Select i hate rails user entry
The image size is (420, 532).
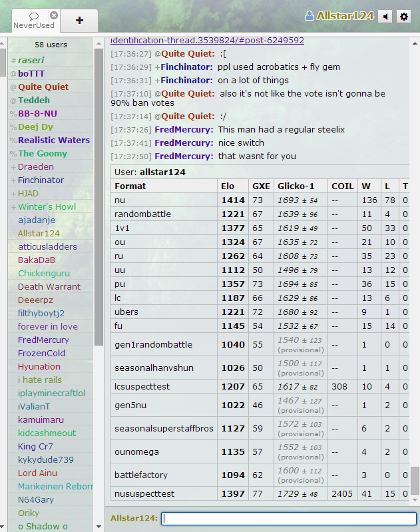(x=51, y=380)
